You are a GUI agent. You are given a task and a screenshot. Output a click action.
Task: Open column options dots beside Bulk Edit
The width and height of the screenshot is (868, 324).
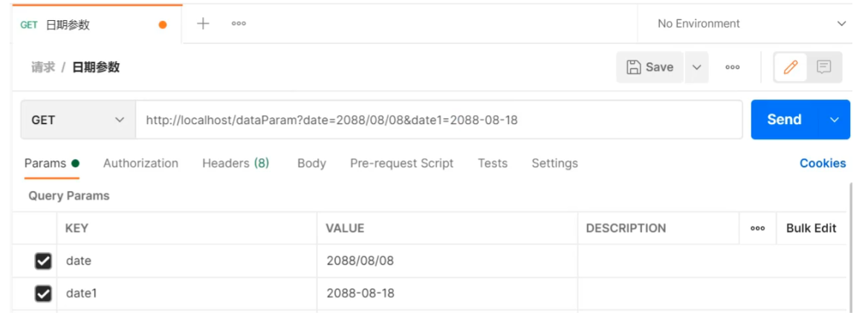click(757, 228)
